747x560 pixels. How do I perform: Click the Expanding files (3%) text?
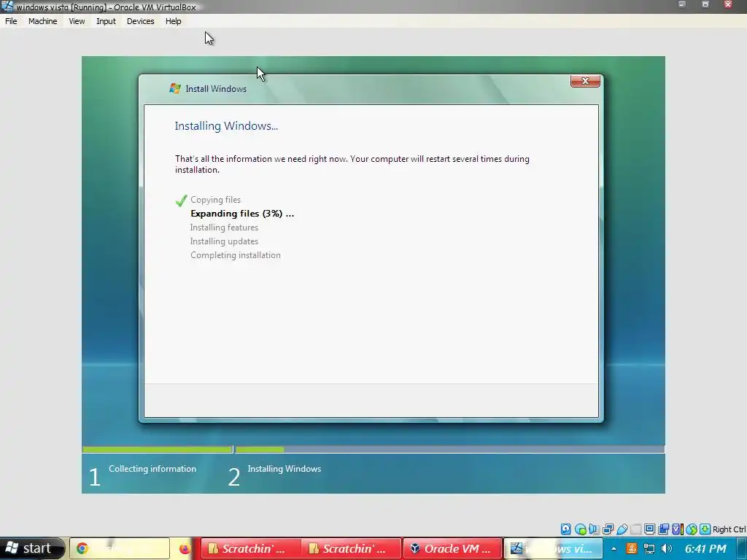242,214
